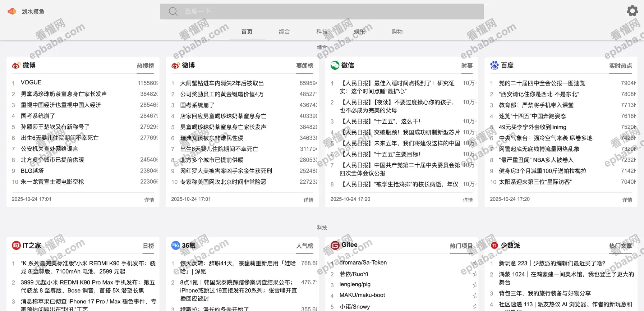Open the dromara/Sa-Token project link
The image size is (644, 311).
[x=363, y=263]
